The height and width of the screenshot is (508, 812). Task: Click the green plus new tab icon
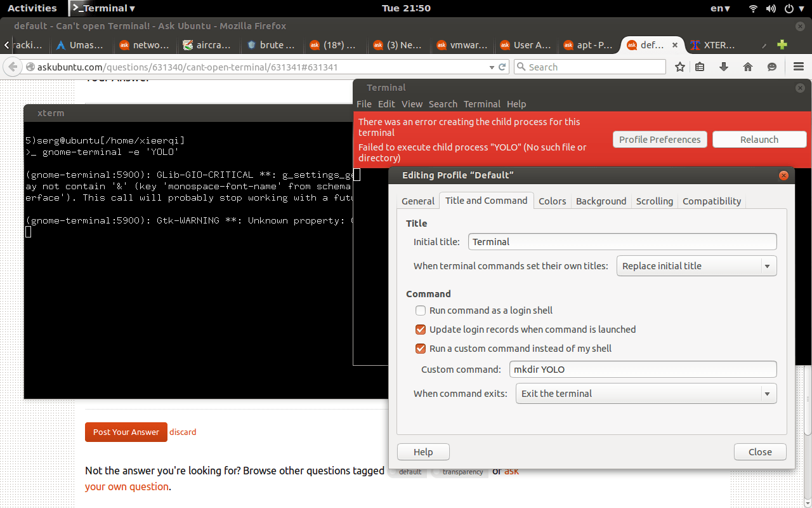782,44
